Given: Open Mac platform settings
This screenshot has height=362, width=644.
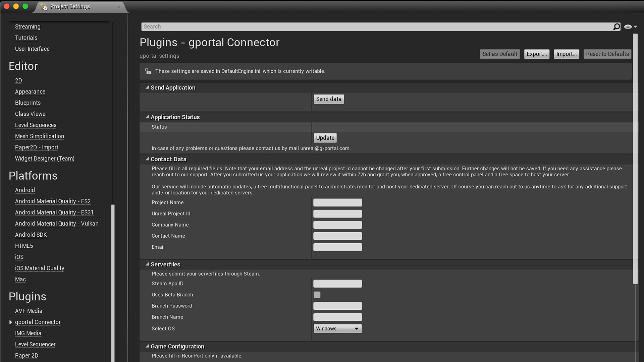Looking at the screenshot, I should click(20, 280).
